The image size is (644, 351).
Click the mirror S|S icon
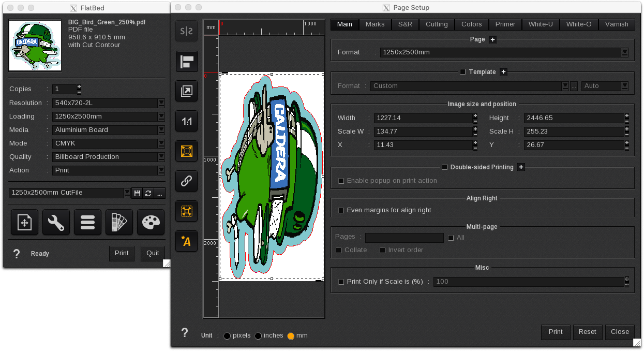tap(186, 31)
